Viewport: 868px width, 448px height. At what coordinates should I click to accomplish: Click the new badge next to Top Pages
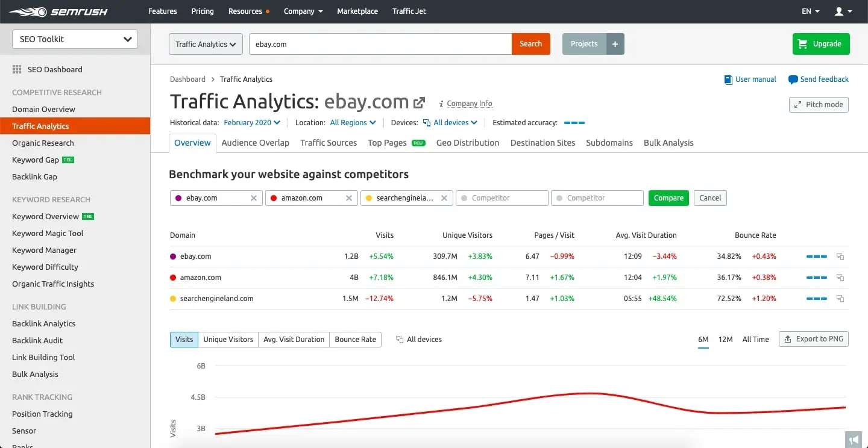tap(418, 143)
